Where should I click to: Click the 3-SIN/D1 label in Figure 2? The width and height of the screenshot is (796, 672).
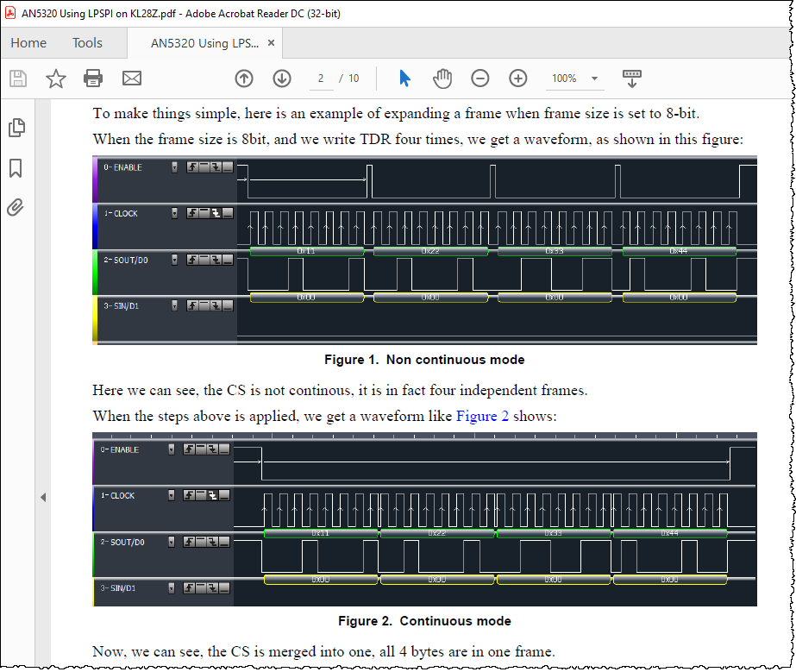(x=118, y=588)
